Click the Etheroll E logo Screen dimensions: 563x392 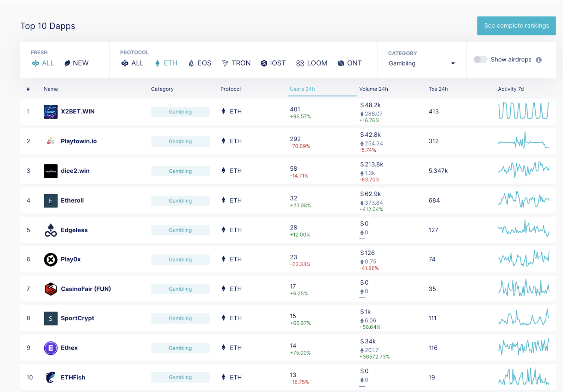pos(51,201)
